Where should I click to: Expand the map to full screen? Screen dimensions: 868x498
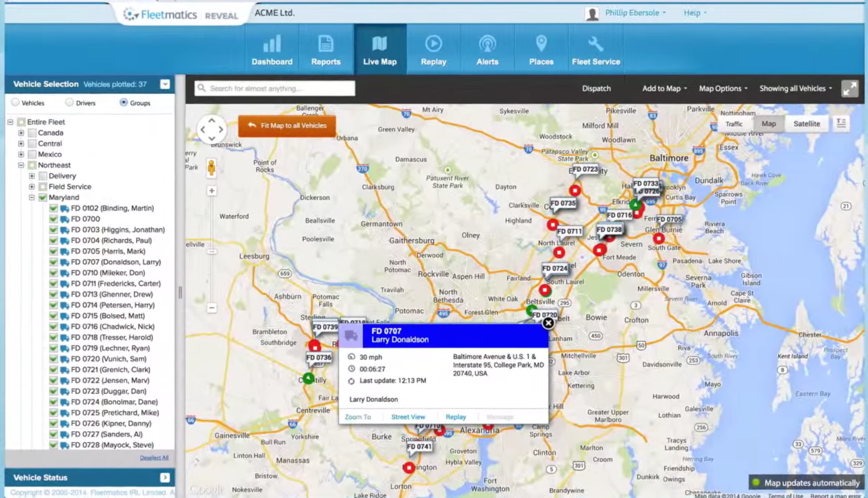pyautogui.click(x=850, y=88)
